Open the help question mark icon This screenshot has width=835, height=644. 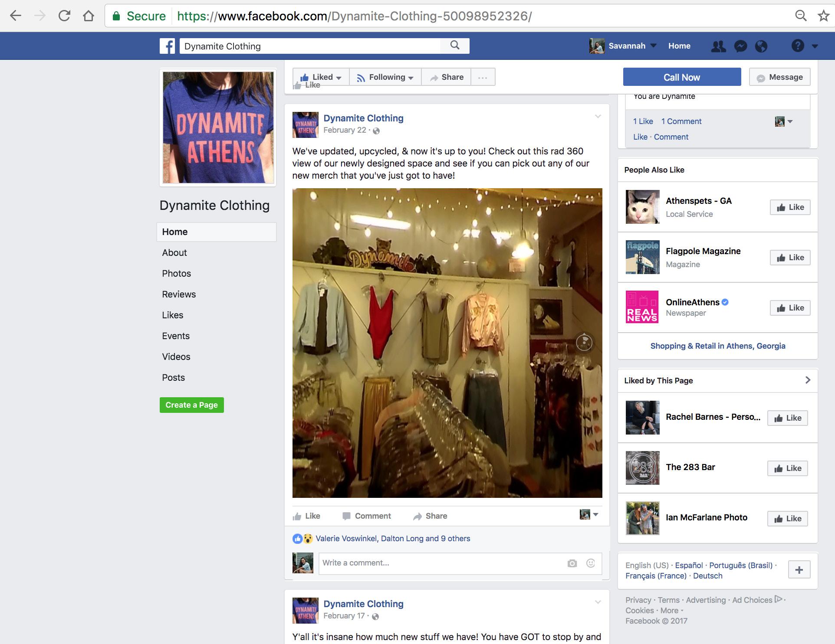click(x=798, y=46)
